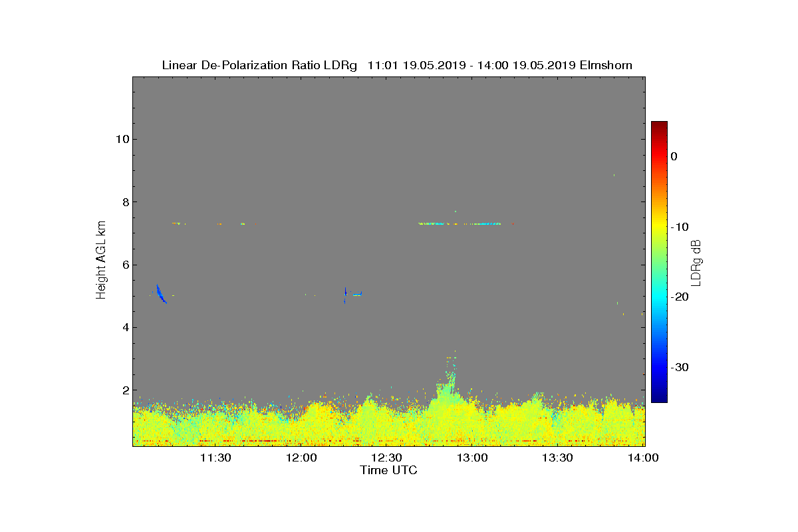Click the height tick label 10
The width and height of the screenshot is (798, 532).
point(121,139)
